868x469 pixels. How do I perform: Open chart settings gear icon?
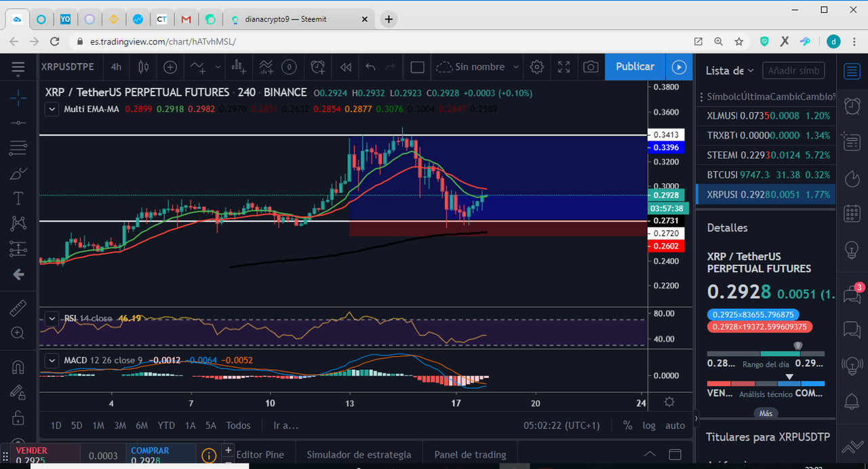pyautogui.click(x=537, y=67)
